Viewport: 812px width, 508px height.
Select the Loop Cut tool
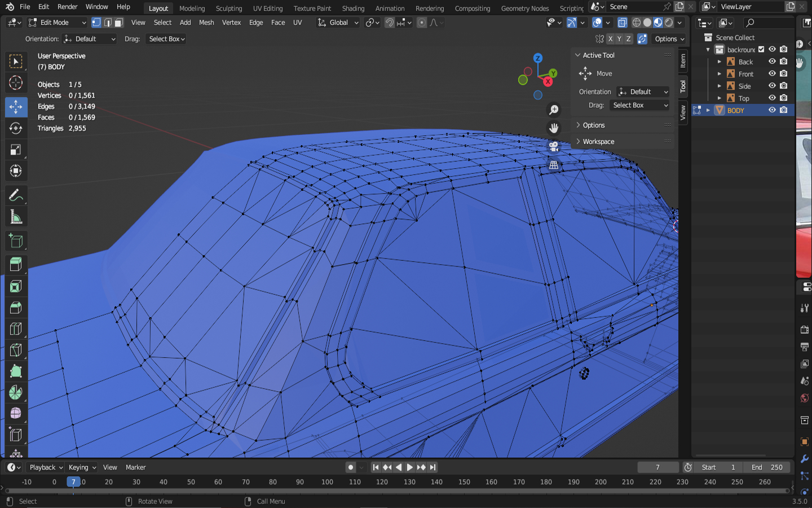tap(16, 329)
